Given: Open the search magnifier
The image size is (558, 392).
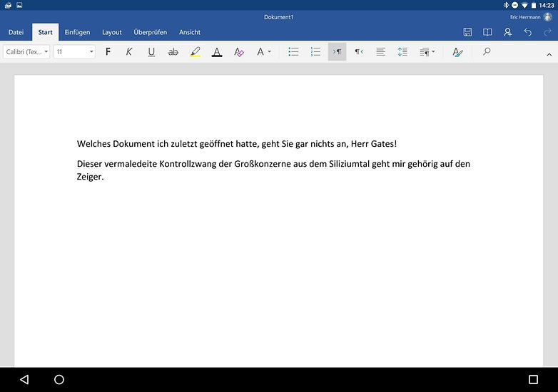Looking at the screenshot, I should 487,51.
